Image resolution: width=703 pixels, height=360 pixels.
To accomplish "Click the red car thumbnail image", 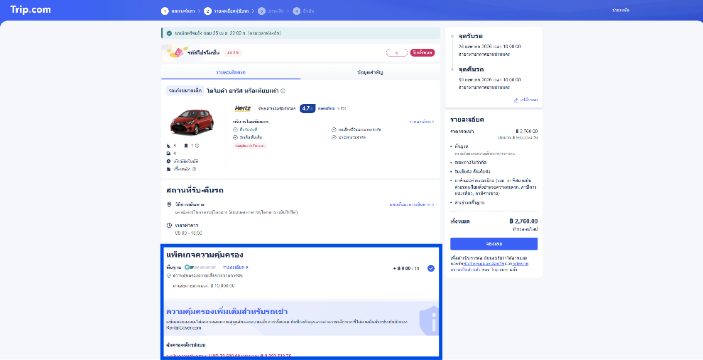I will click(x=192, y=122).
